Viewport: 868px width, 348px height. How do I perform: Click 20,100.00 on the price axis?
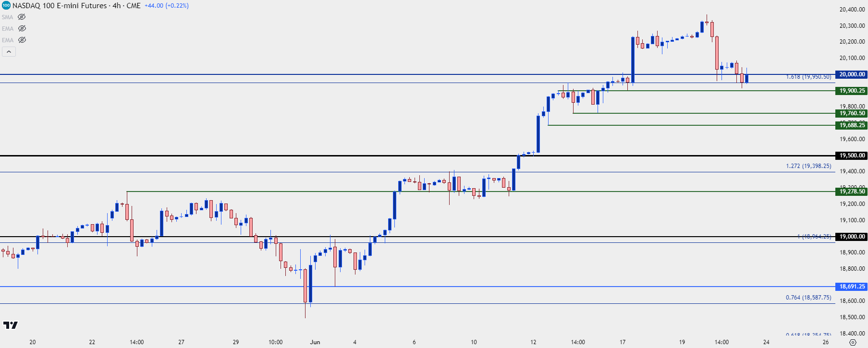click(852, 58)
